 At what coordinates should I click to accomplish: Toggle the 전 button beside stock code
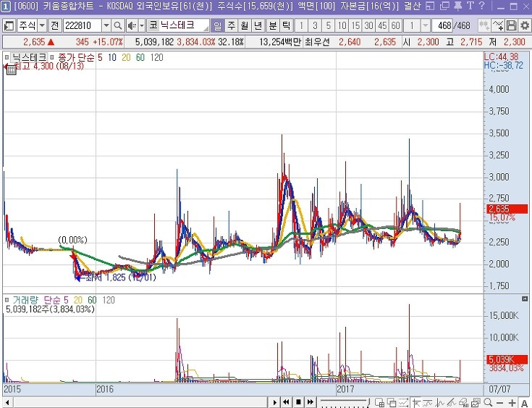click(x=54, y=25)
